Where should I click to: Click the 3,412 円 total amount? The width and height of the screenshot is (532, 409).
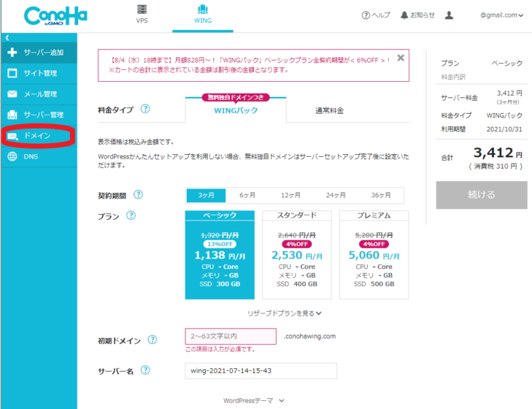click(498, 153)
